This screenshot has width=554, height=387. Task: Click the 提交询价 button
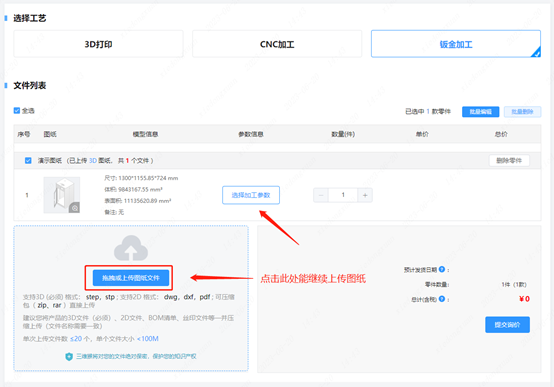pos(507,324)
